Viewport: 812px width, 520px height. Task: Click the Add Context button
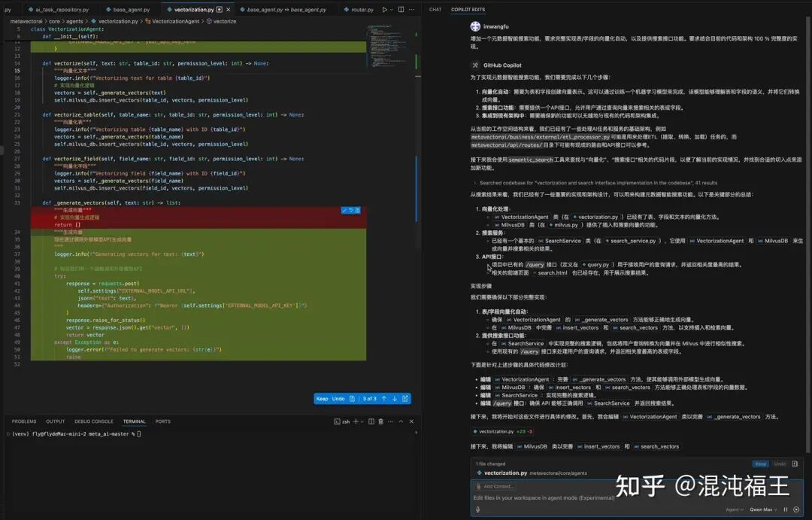pyautogui.click(x=495, y=486)
